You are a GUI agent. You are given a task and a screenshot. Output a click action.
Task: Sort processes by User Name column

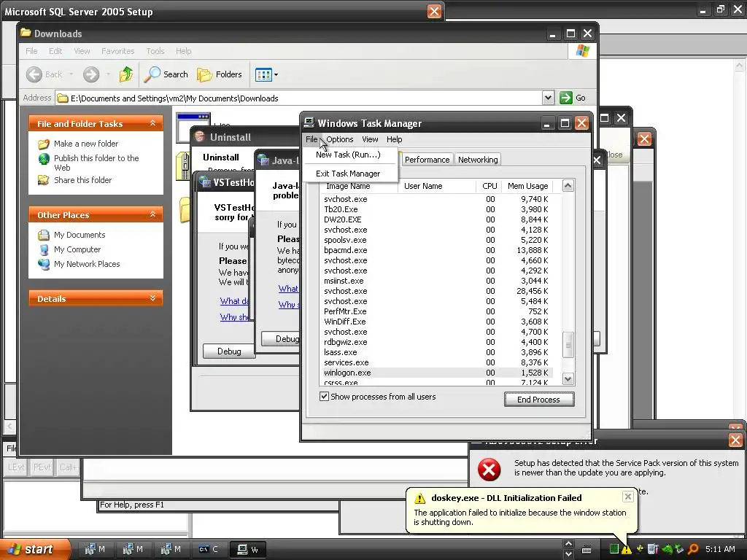tap(437, 186)
